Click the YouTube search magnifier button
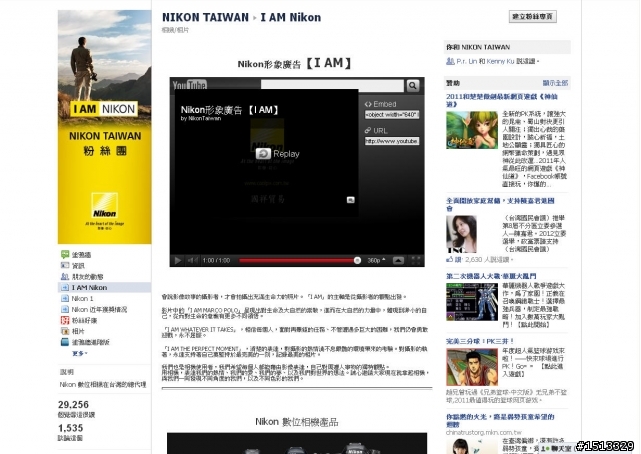 coord(412,85)
